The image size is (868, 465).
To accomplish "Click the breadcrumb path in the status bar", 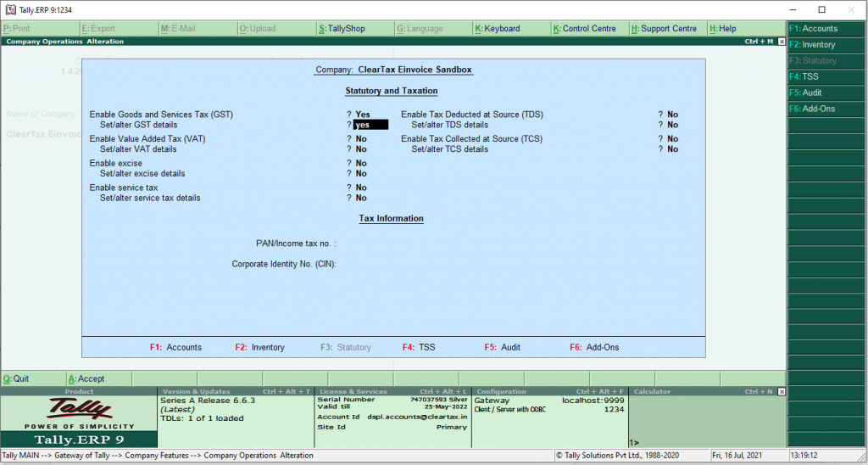I will tap(158, 456).
